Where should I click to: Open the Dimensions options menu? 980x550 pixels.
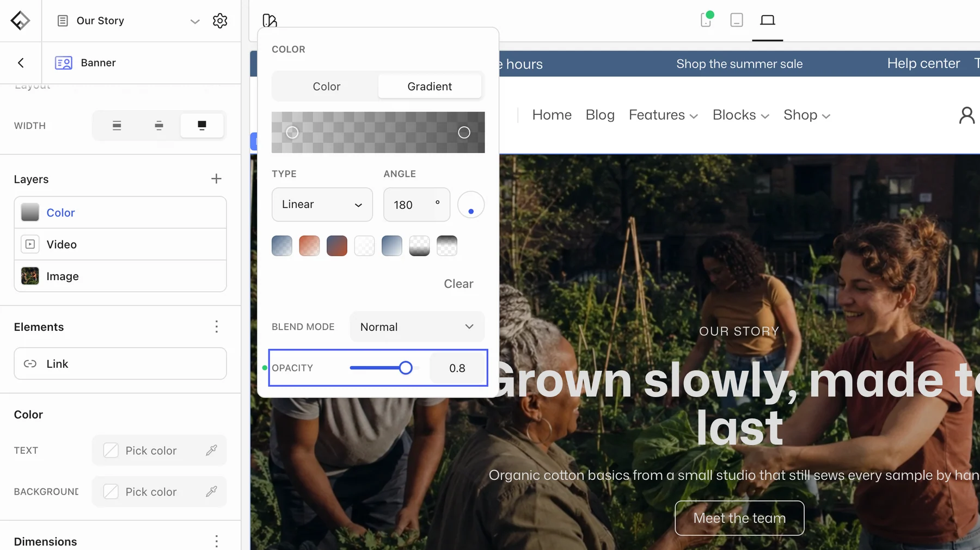(x=217, y=541)
